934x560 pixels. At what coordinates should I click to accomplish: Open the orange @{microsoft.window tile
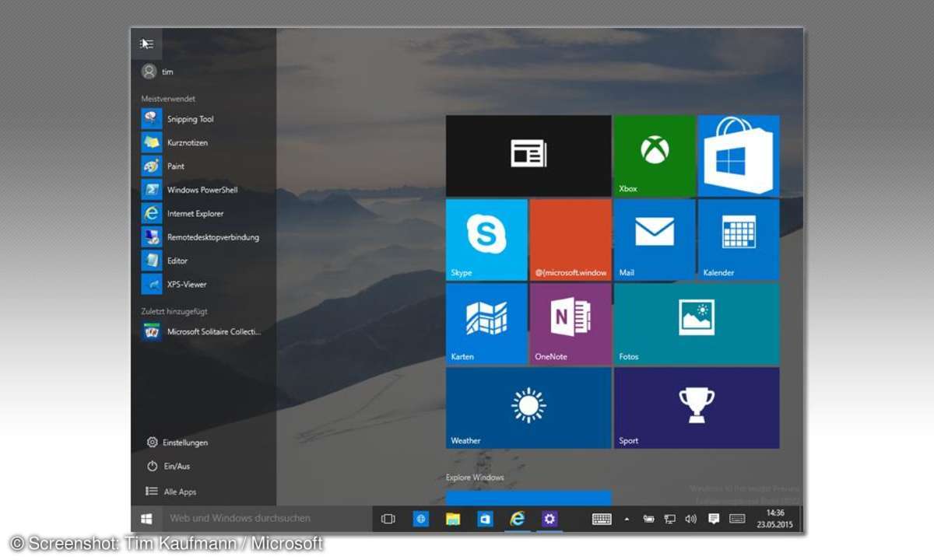(x=571, y=240)
